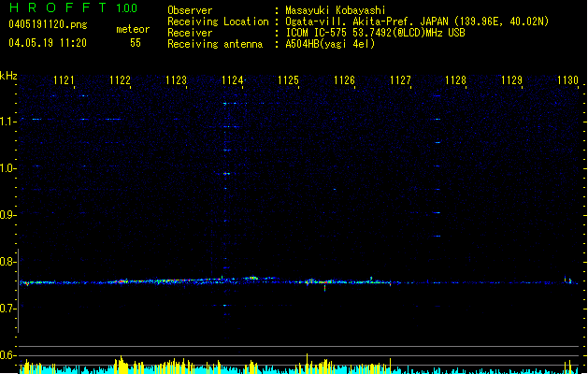The height and width of the screenshot is (374, 588).
Task: Click the Ogata-vill. Akita-Pref. JAPAN location text
Action: click(417, 22)
